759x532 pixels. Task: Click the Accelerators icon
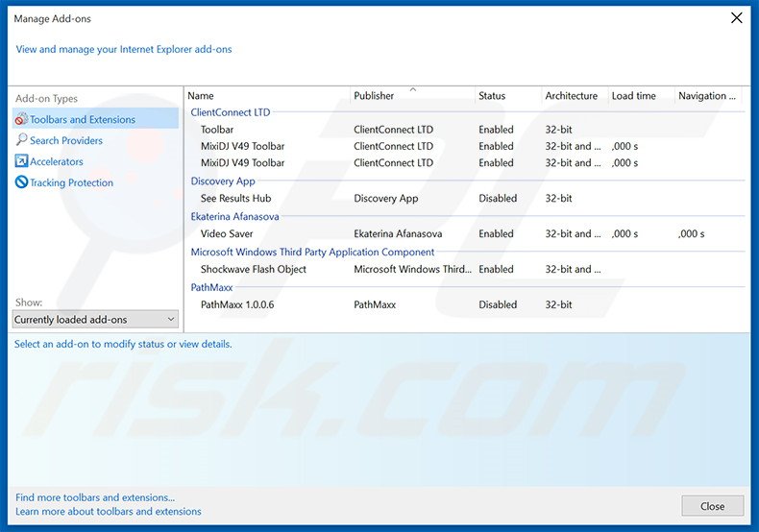click(x=21, y=161)
